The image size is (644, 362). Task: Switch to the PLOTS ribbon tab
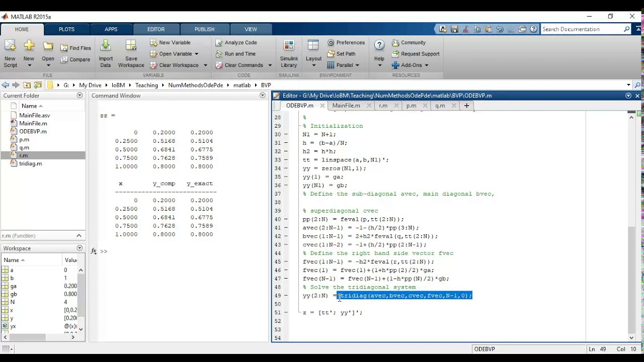(x=66, y=29)
